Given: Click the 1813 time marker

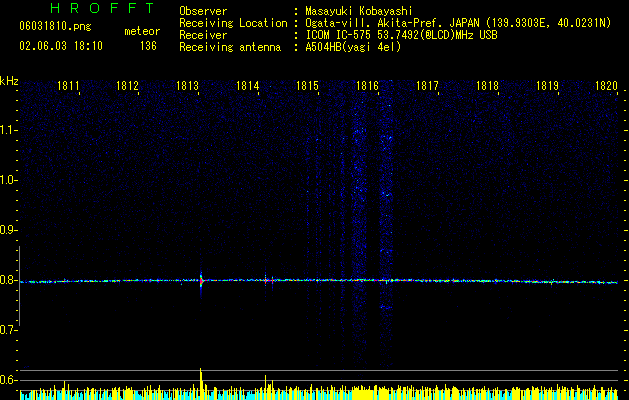Looking at the screenshot, I should point(187,86).
